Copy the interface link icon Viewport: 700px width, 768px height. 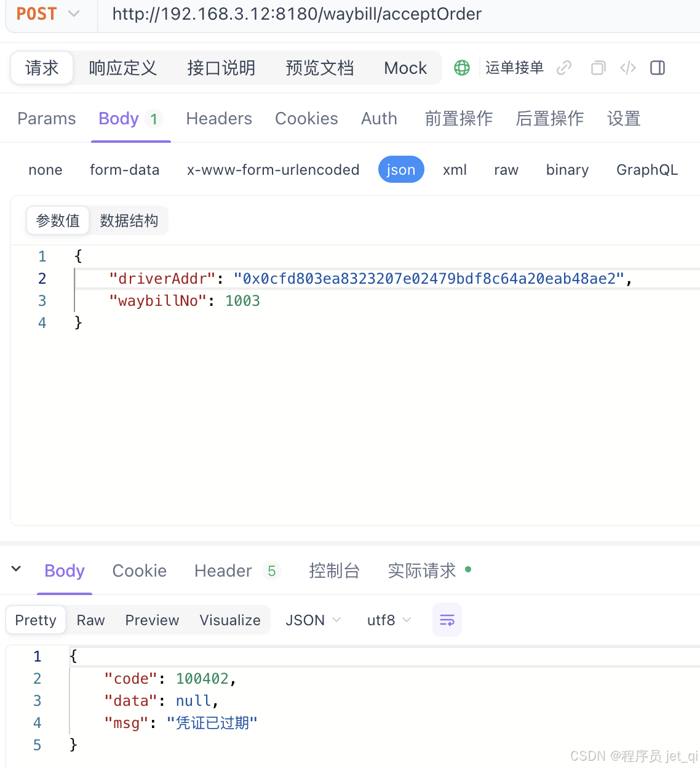coord(564,68)
